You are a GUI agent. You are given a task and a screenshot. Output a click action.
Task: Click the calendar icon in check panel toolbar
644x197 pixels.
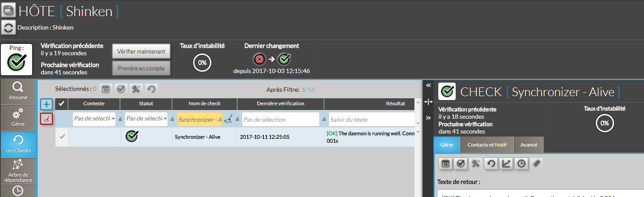pyautogui.click(x=445, y=164)
